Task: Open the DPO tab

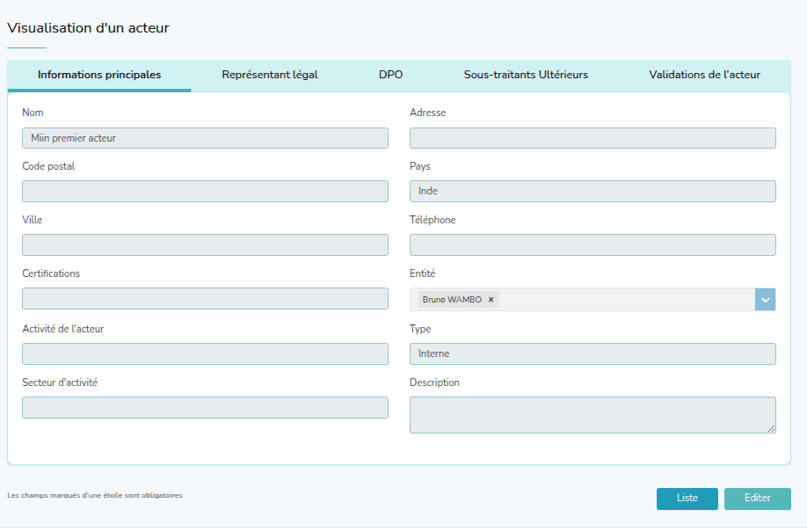Action: click(390, 75)
